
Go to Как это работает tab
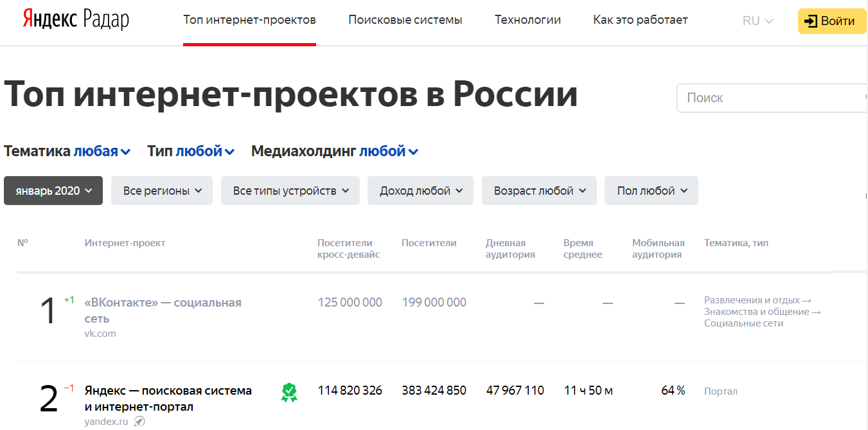[x=641, y=20]
